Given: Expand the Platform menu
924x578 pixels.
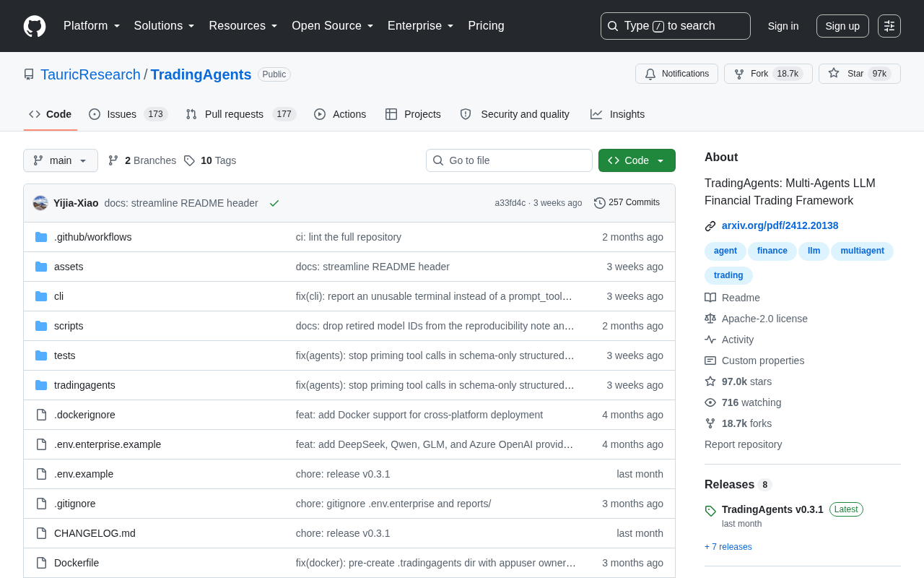Looking at the screenshot, I should tap(92, 26).
